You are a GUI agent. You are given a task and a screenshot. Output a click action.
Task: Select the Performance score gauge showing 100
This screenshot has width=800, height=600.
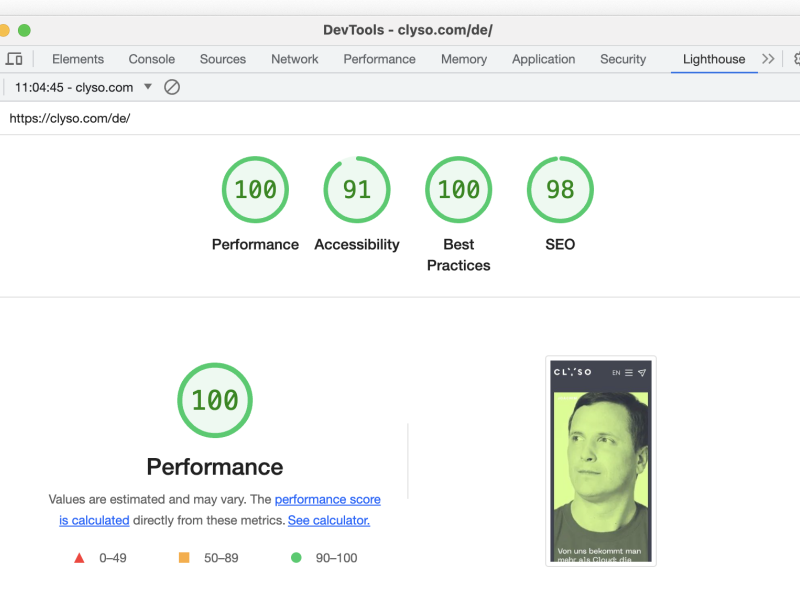pyautogui.click(x=255, y=189)
